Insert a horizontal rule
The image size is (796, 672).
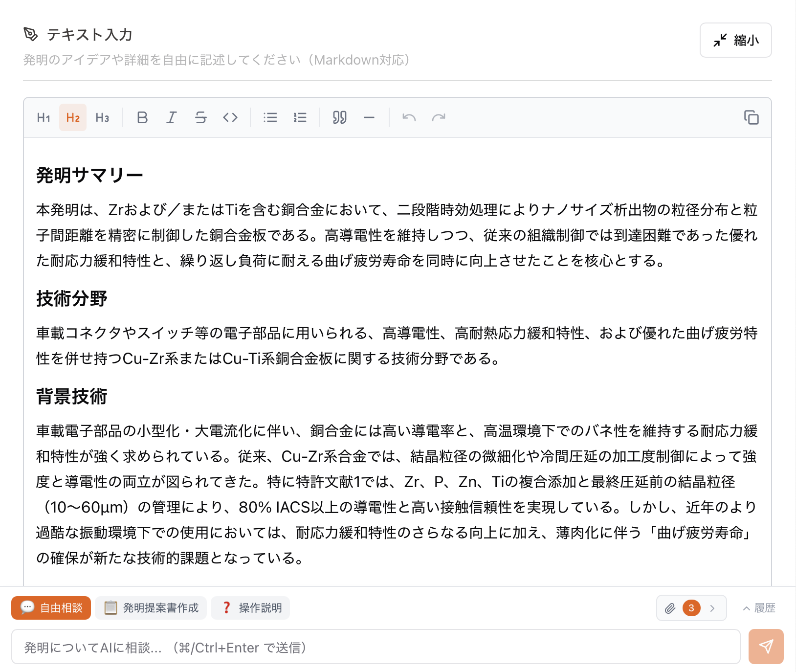pyautogui.click(x=369, y=117)
